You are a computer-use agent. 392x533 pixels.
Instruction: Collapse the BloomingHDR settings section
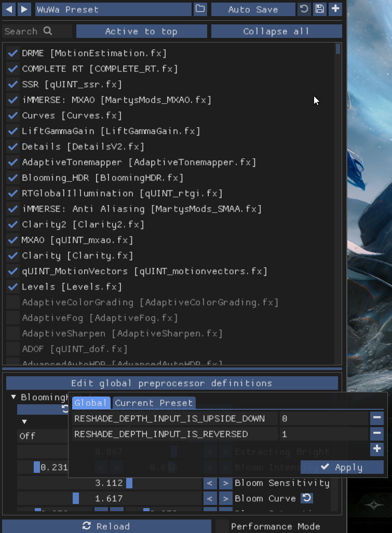pos(13,397)
